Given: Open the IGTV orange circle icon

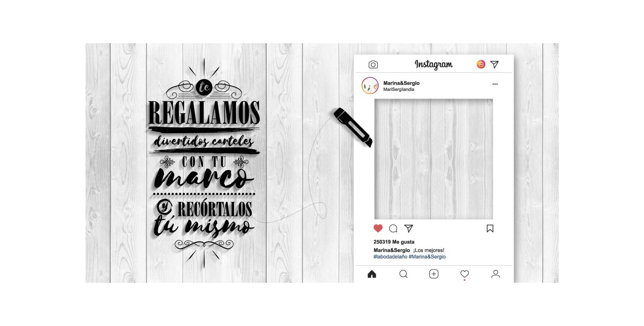Looking at the screenshot, I should 481,64.
